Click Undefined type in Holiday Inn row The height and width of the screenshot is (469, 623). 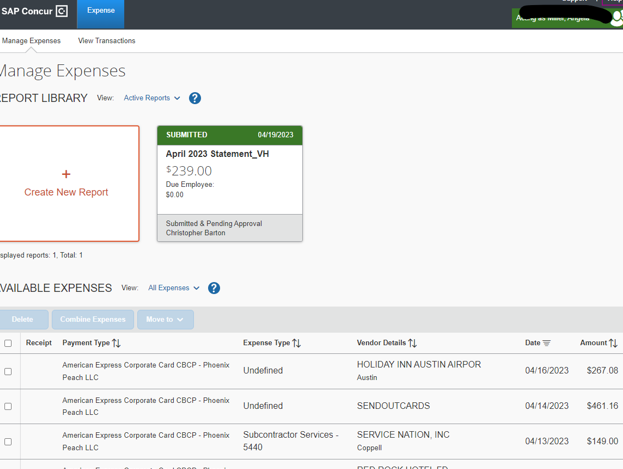coord(263,370)
